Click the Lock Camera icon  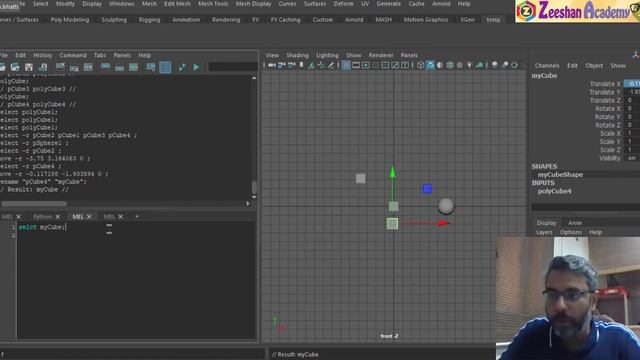(281, 65)
